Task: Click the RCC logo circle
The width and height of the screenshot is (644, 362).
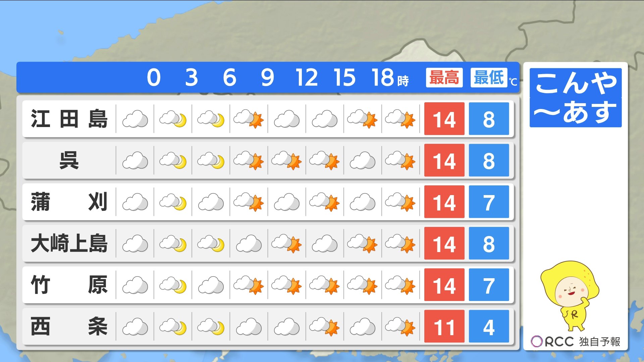Action: pos(537,342)
